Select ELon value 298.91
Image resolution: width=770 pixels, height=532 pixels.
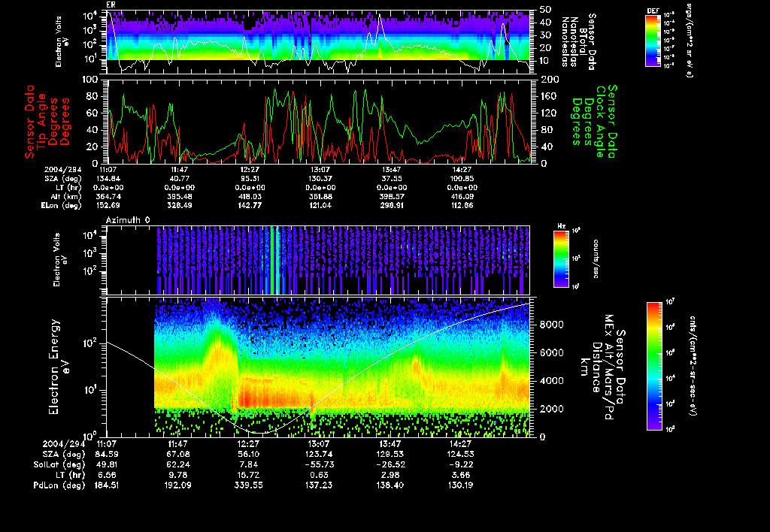pos(391,206)
